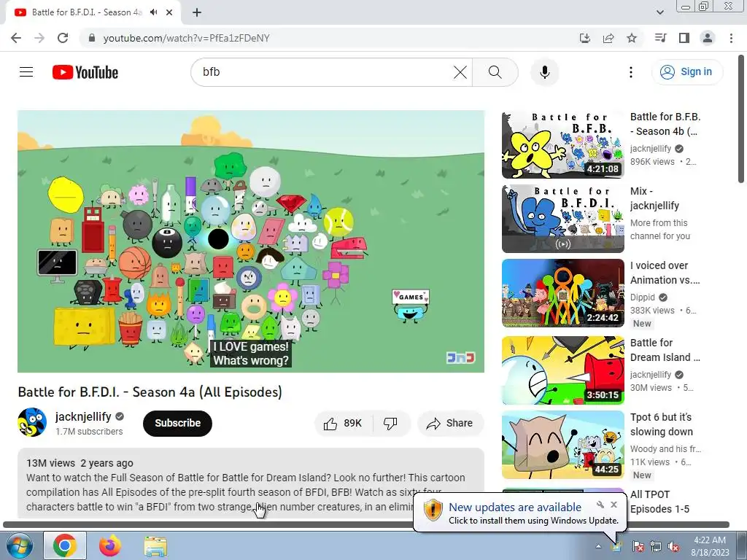Open the YouTube hamburger guide menu

click(x=26, y=72)
